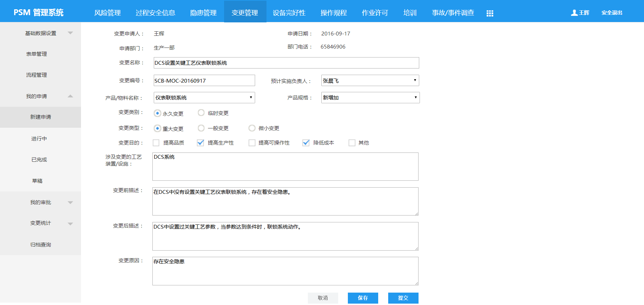Select the 临时变更 radio button
This screenshot has width=644, height=305.
201,113
